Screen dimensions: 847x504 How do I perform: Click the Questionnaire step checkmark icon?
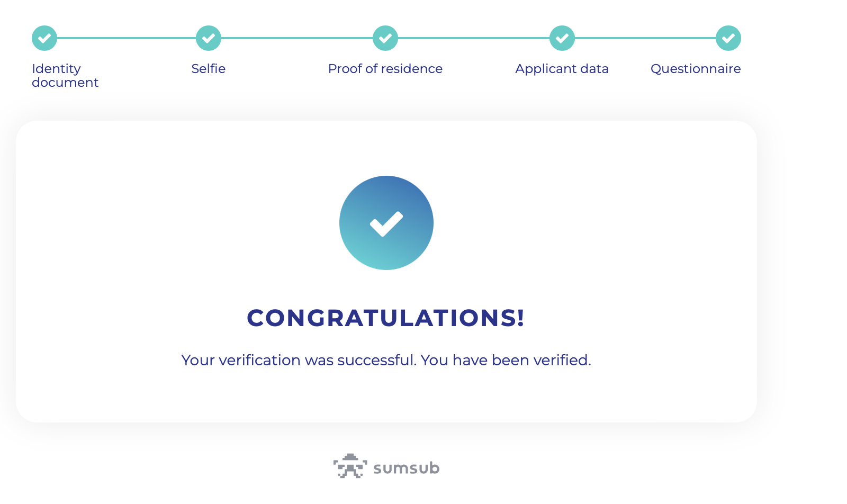[728, 38]
